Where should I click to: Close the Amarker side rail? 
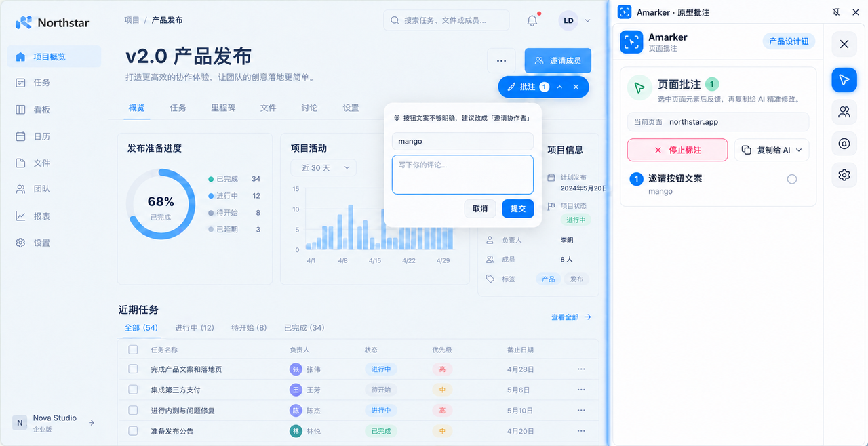(844, 44)
